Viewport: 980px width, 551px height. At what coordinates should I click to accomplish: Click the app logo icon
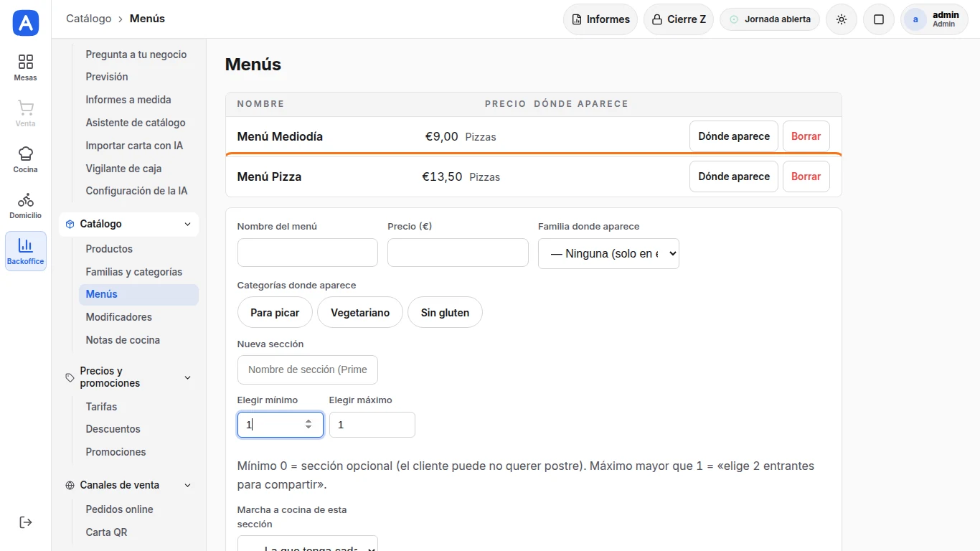(26, 23)
